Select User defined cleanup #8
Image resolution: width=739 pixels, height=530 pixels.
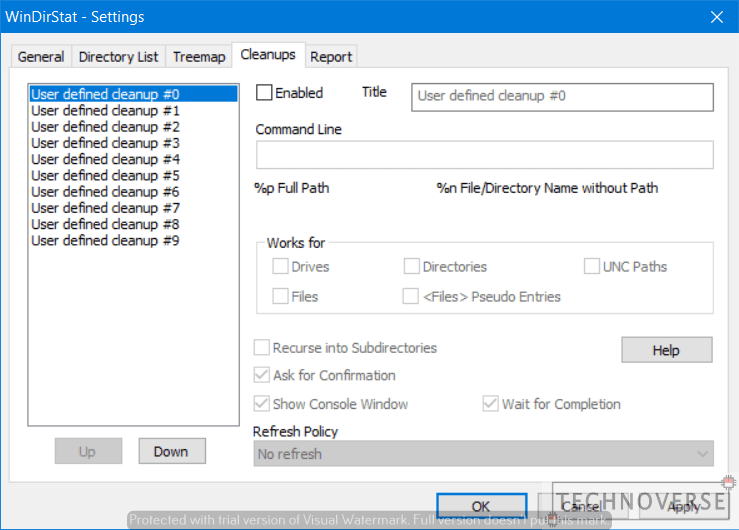coord(133,224)
